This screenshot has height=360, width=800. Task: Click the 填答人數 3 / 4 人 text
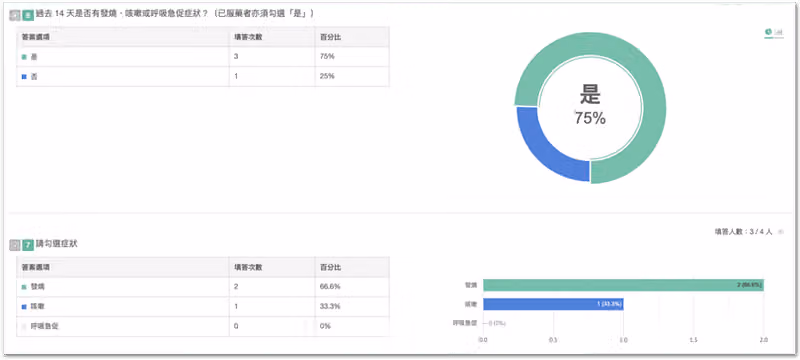point(743,232)
